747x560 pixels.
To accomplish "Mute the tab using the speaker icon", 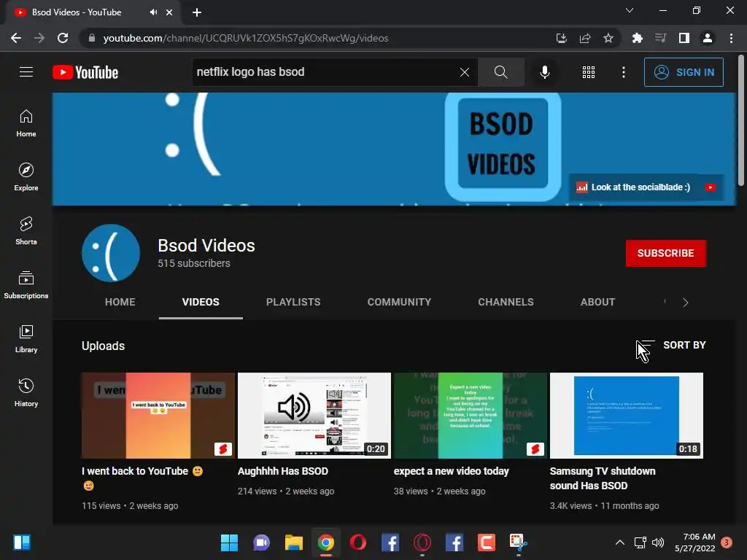I will tap(153, 12).
